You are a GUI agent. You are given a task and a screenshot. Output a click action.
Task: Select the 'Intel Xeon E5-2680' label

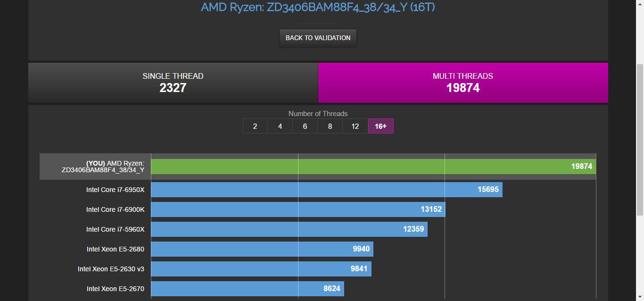pyautogui.click(x=116, y=249)
